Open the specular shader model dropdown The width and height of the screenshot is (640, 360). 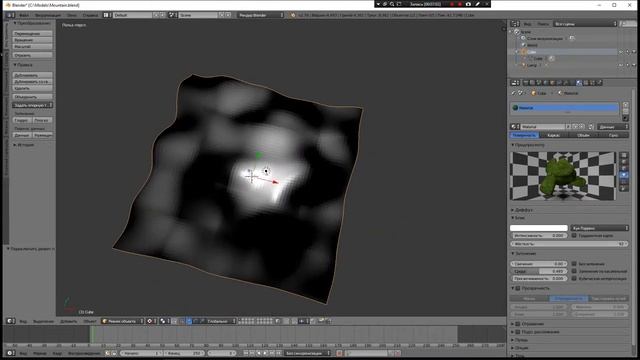(599, 228)
